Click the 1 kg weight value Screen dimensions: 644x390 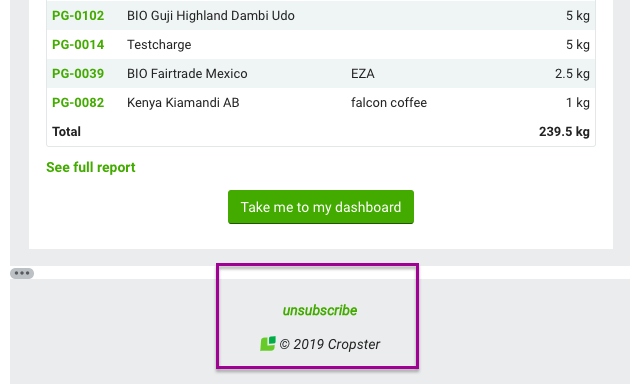click(x=578, y=103)
